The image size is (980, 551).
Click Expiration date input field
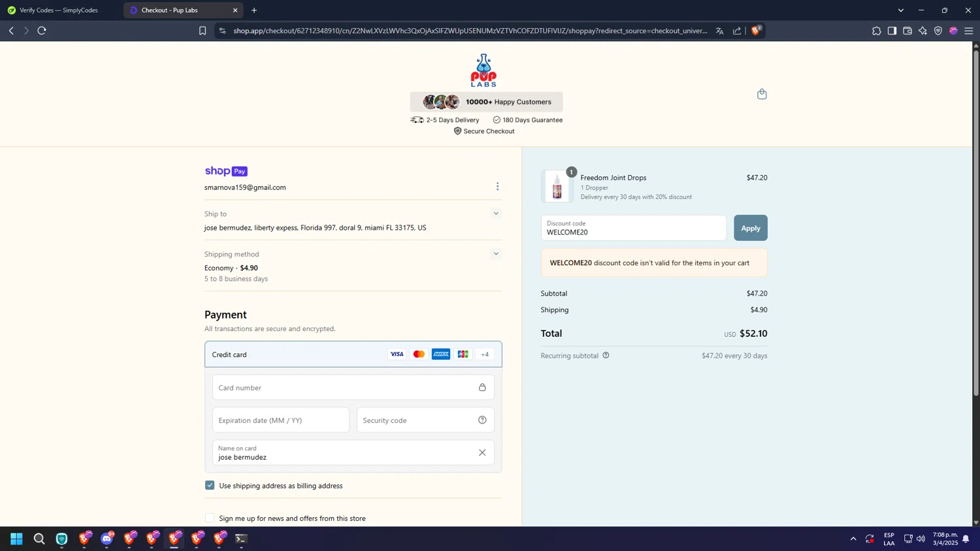280,420
